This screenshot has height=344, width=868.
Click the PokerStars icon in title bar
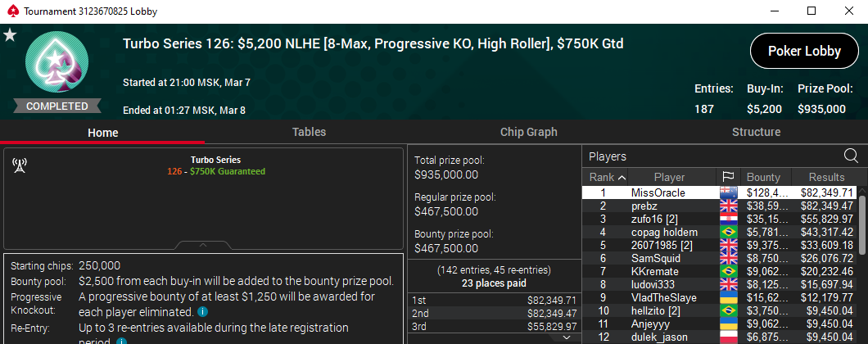(9, 11)
